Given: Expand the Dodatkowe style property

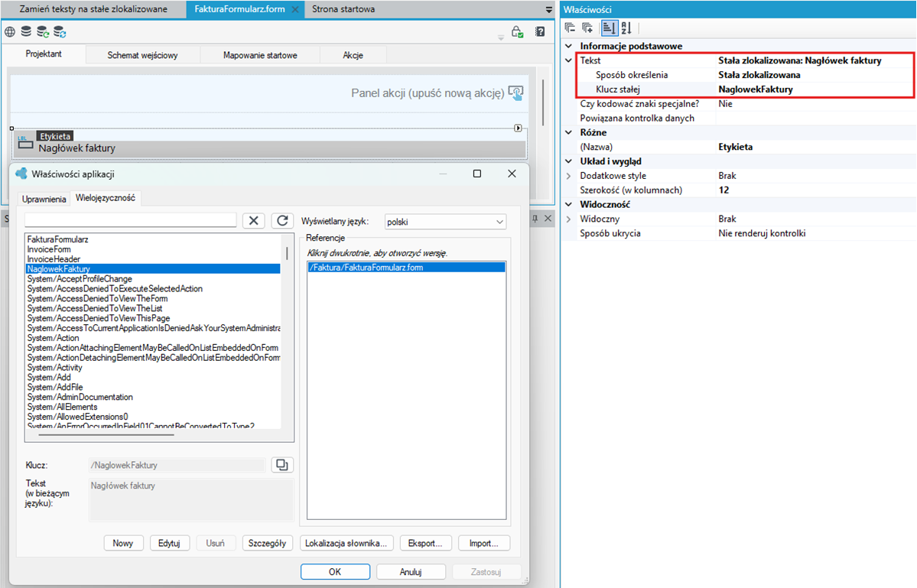Looking at the screenshot, I should (568, 176).
